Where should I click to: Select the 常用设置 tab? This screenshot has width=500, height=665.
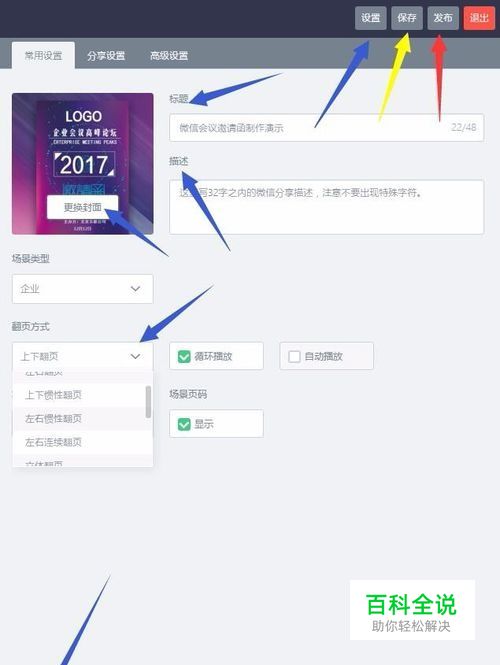(x=43, y=56)
